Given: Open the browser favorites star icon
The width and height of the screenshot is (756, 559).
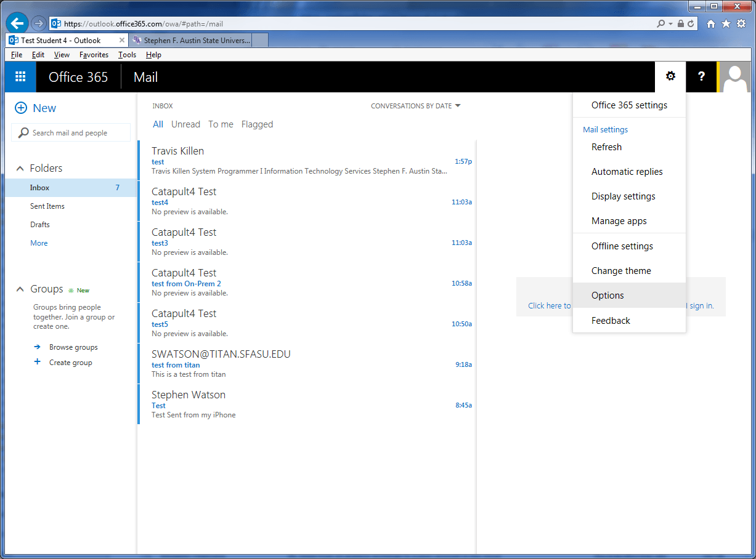Looking at the screenshot, I should 726,24.
